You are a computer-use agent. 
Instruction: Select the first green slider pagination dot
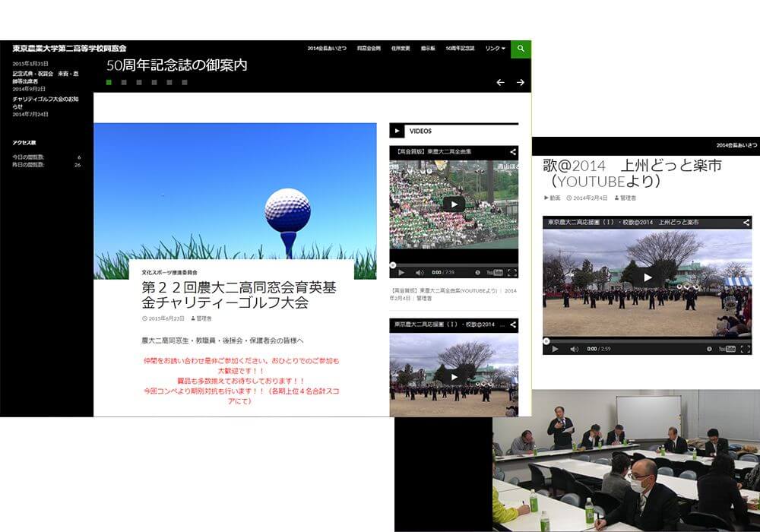tap(109, 82)
